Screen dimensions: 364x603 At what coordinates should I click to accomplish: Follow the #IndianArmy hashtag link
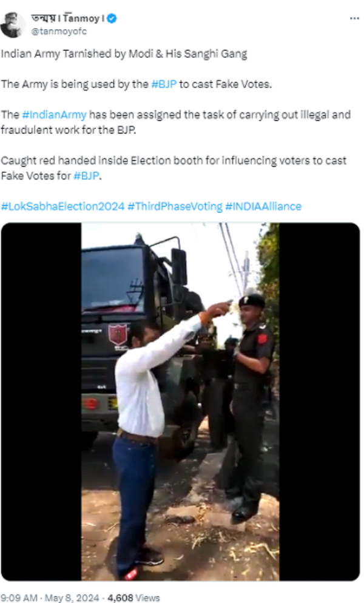pos(54,115)
